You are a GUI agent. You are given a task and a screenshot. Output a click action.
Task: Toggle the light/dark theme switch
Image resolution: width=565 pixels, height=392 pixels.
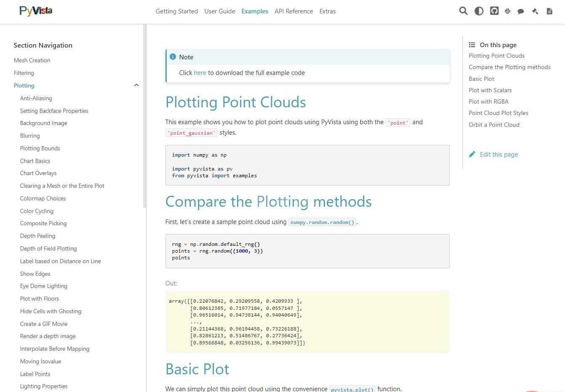(x=479, y=11)
